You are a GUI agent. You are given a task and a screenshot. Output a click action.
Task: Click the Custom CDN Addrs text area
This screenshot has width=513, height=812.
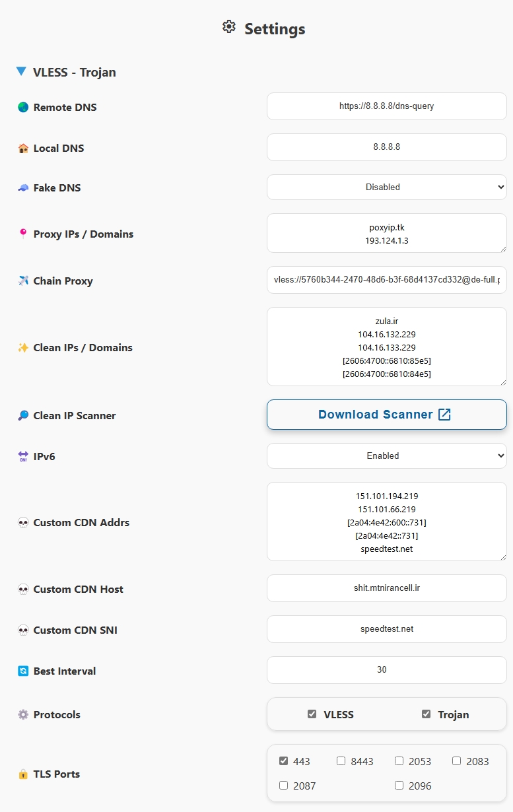tap(387, 522)
